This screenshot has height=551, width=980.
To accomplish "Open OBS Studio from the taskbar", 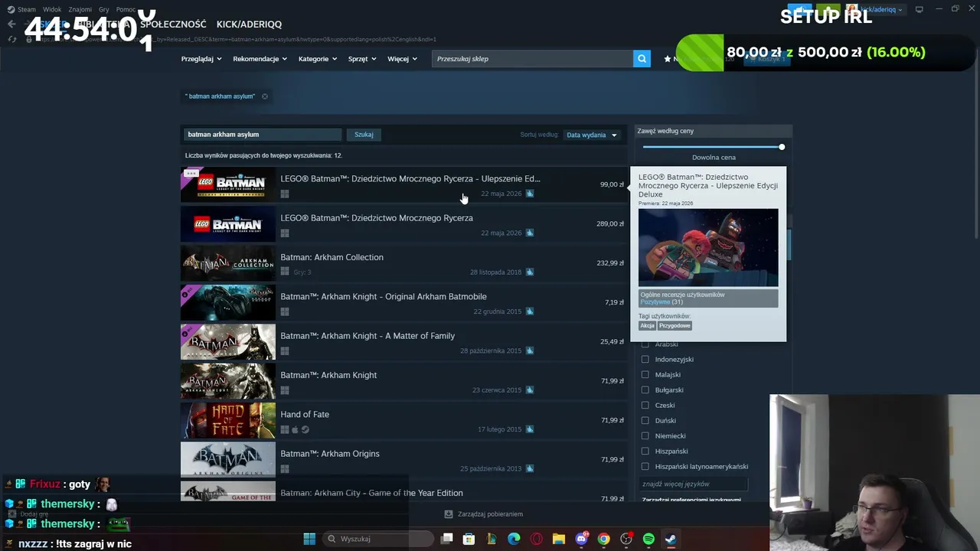I will coord(626,539).
